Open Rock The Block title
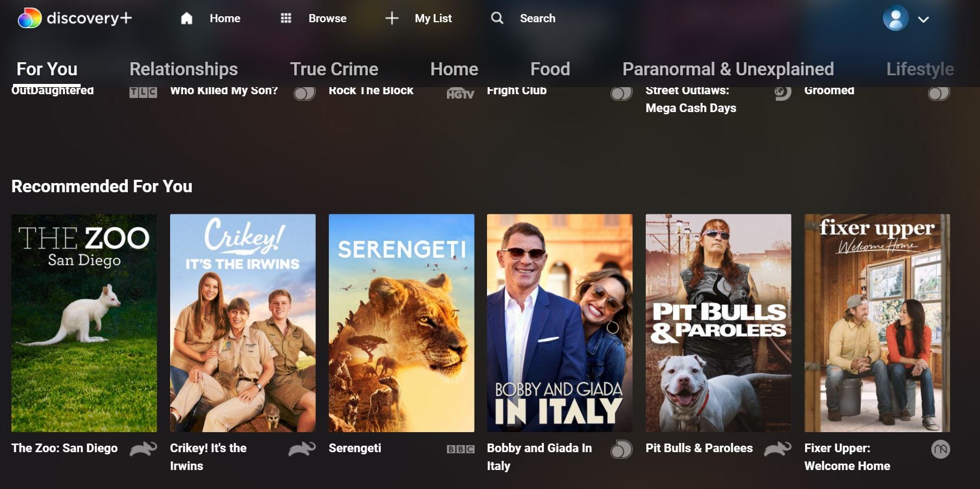Viewport: 980px width, 489px height. point(371,90)
